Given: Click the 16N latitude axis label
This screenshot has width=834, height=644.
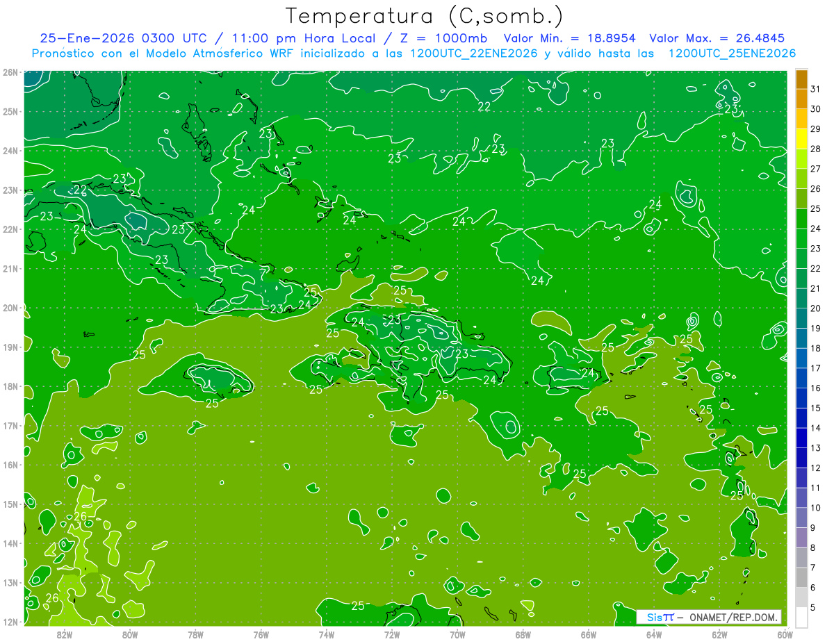Looking at the screenshot, I should click(x=10, y=465).
